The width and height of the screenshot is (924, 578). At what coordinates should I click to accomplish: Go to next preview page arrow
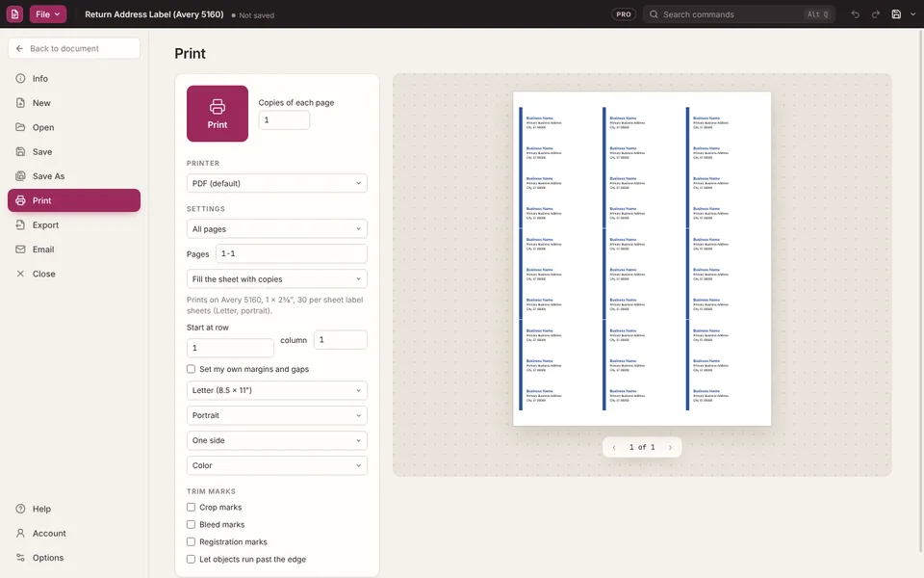point(670,448)
